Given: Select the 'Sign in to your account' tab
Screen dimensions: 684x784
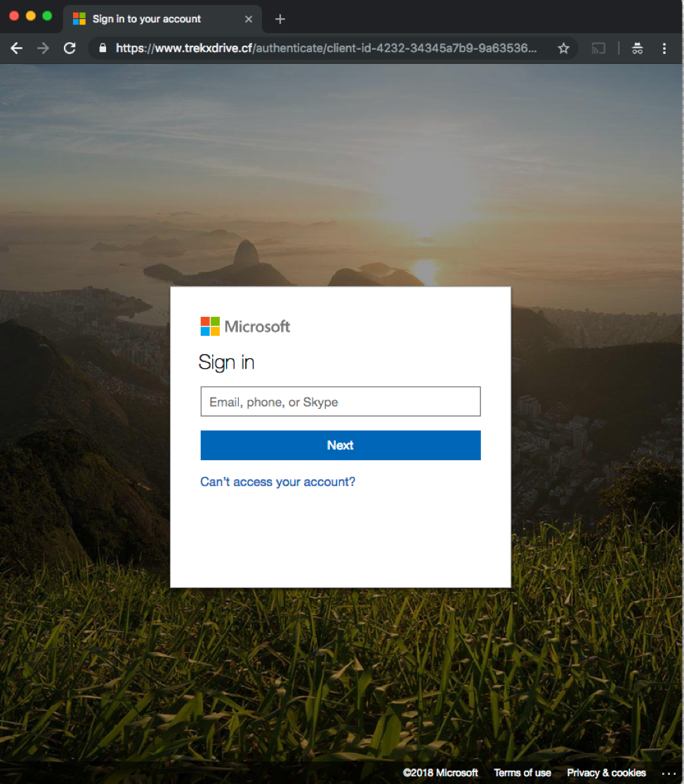Looking at the screenshot, I should click(x=162, y=19).
